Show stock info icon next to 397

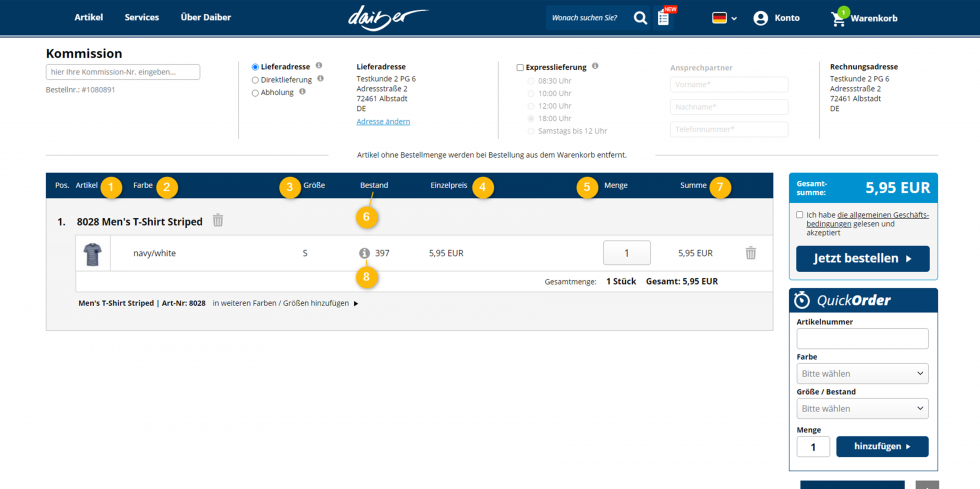[364, 253]
